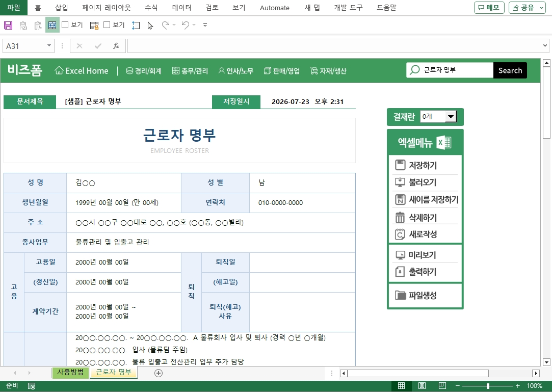This screenshot has height=392, width=552.
Task: Click the macro recording status bar icon
Action: click(31, 386)
